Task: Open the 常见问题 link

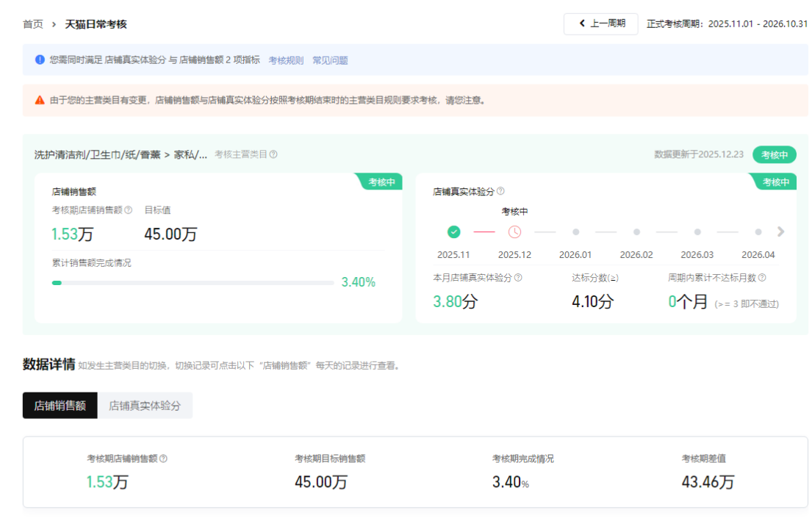Action: (330, 60)
